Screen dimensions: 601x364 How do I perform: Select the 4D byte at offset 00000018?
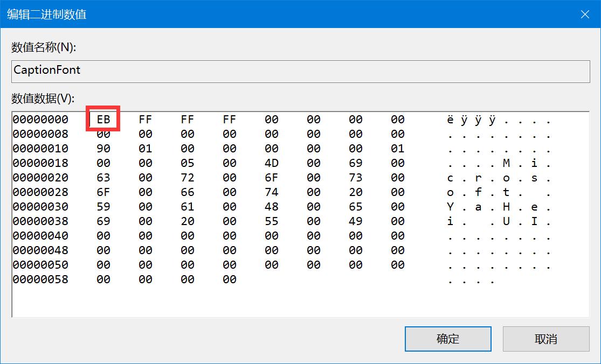[x=271, y=163]
